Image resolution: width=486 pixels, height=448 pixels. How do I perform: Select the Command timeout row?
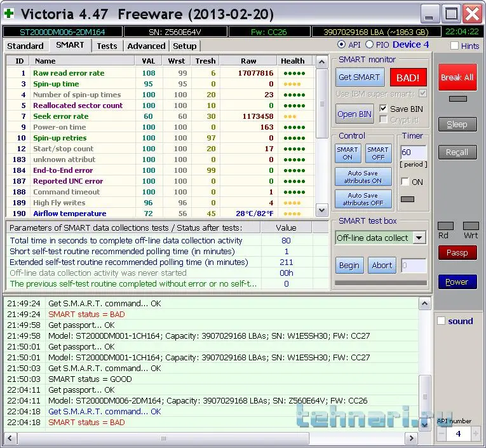tap(161, 192)
